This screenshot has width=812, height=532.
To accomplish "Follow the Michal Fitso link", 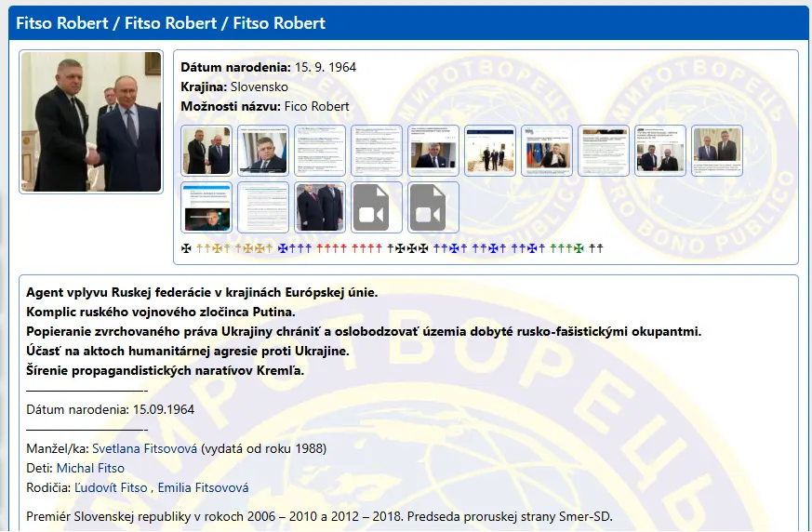I will (x=90, y=468).
